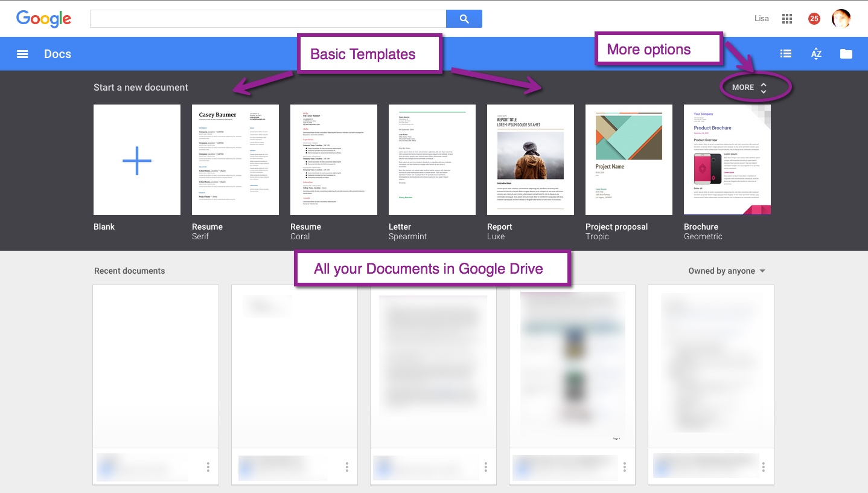This screenshot has height=493, width=868.
Task: Open the Google apps grid
Action: click(x=787, y=19)
